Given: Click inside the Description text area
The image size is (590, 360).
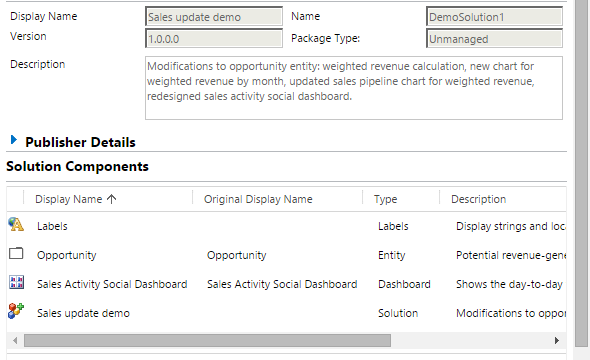Looking at the screenshot, I should point(354,88).
